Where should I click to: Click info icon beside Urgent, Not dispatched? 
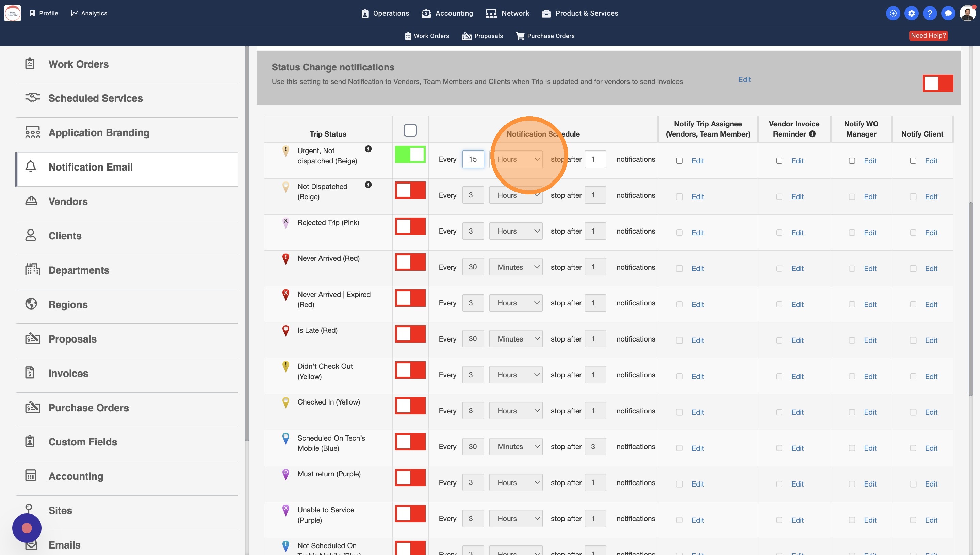click(x=368, y=149)
